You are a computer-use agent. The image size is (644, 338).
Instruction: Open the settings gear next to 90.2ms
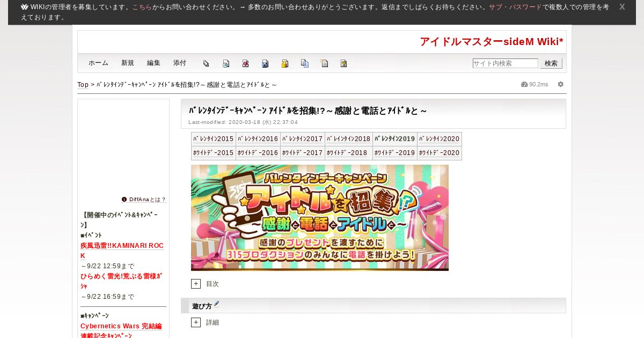561,84
